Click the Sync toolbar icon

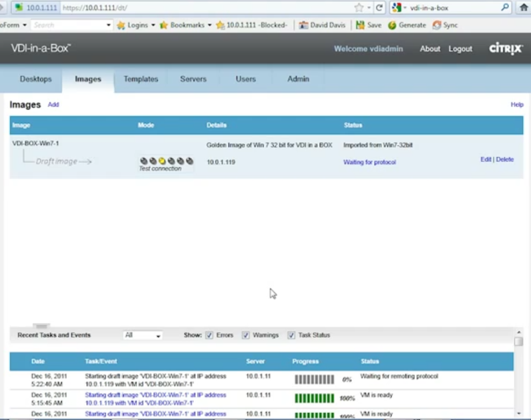(x=437, y=25)
